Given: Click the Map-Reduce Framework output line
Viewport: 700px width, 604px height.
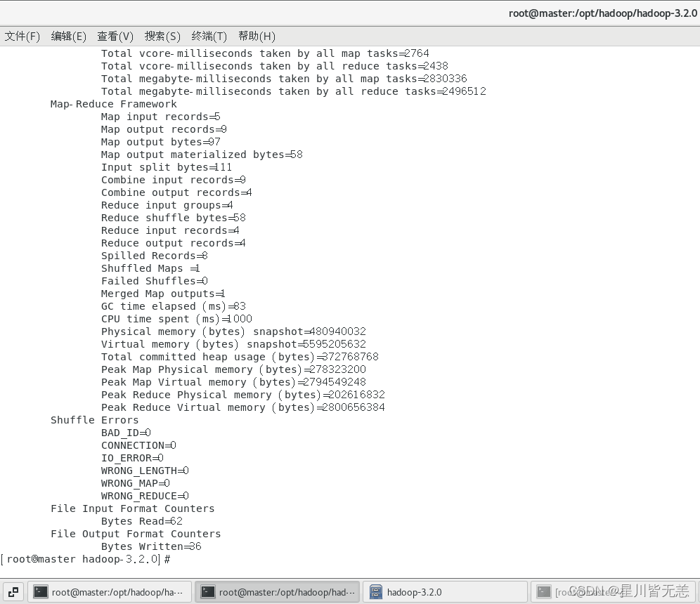Looking at the screenshot, I should click(113, 103).
